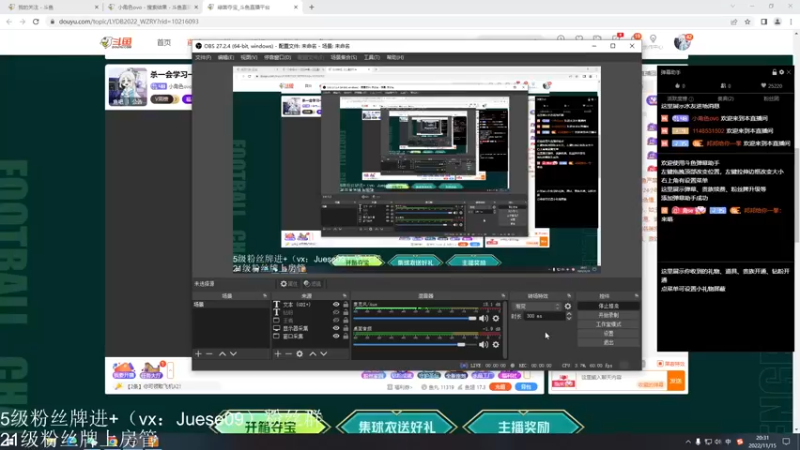Open the 麦克风/Aux mixer gear settings
Viewport: 800px width, 450px height.
point(495,318)
